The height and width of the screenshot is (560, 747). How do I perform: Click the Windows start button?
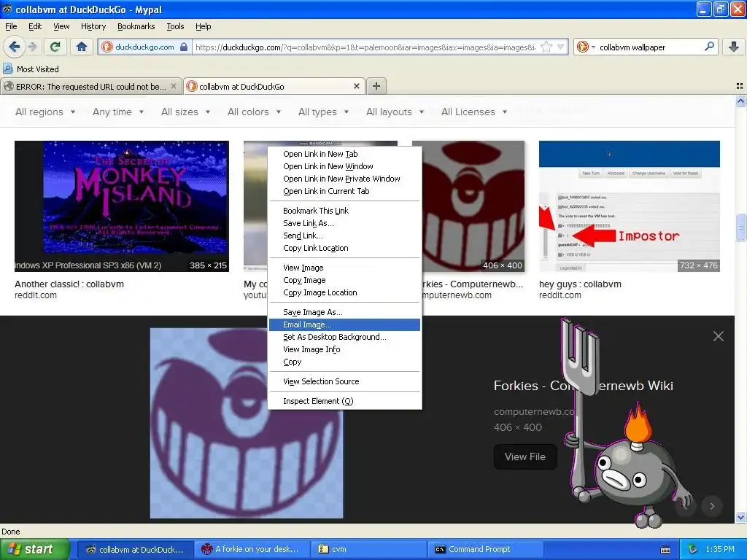coord(34,549)
